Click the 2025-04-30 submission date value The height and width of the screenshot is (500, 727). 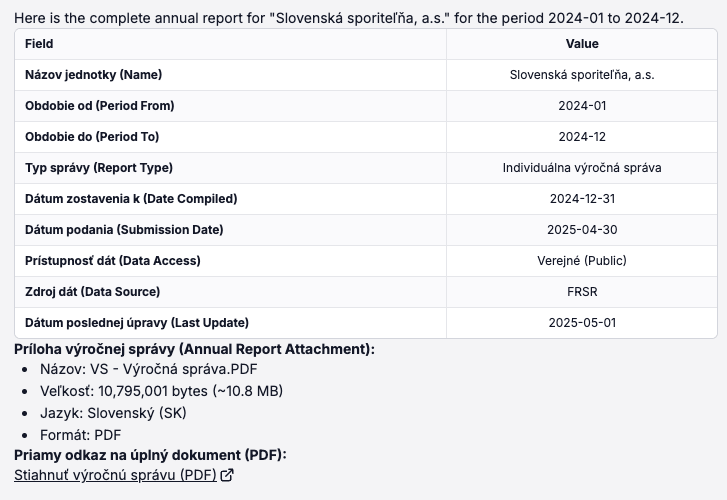582,230
